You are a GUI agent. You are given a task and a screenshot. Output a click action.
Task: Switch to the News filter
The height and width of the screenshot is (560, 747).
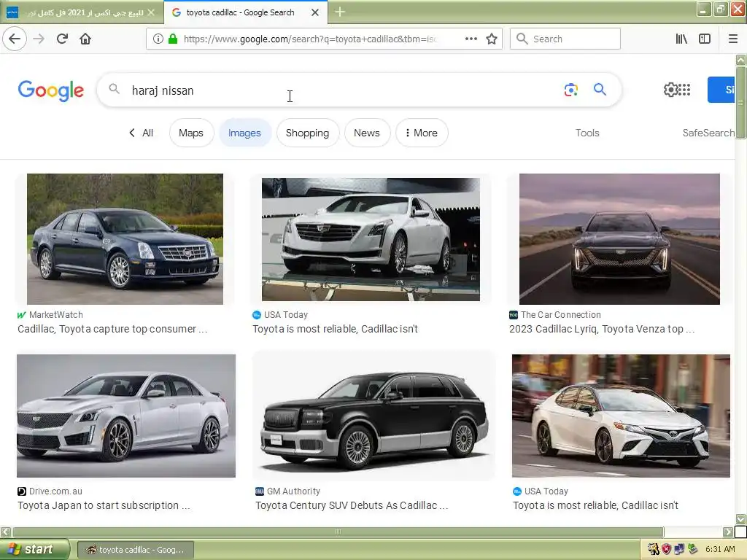[x=367, y=133]
